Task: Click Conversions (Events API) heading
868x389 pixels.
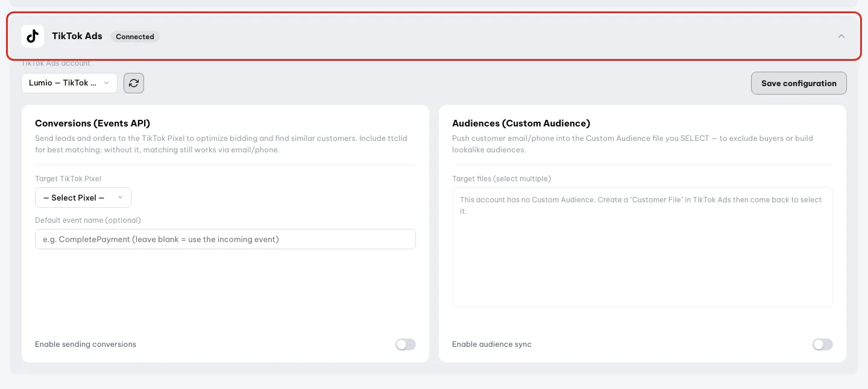Action: point(92,123)
